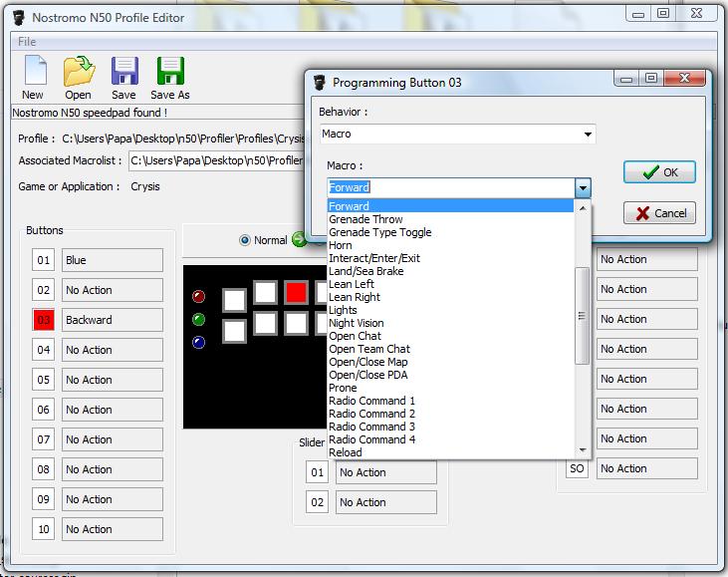Click the Save As toolbar icon
This screenshot has width=728, height=577.
(x=170, y=71)
